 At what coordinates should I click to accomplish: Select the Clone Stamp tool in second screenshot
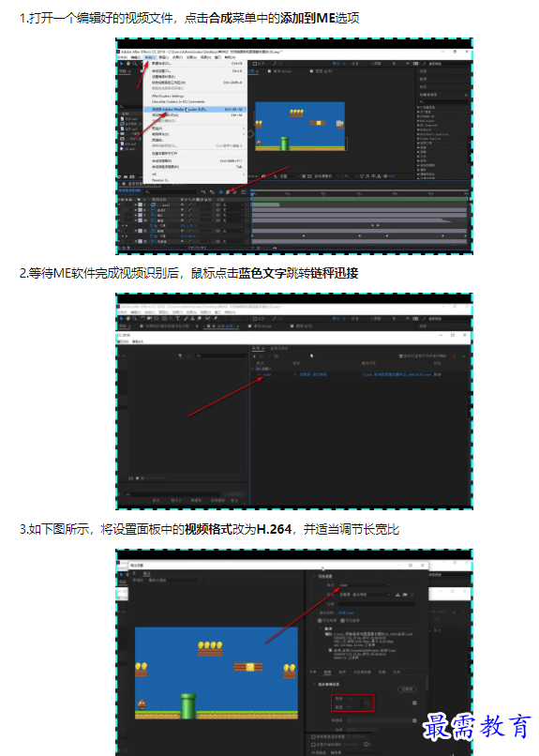[x=192, y=318]
